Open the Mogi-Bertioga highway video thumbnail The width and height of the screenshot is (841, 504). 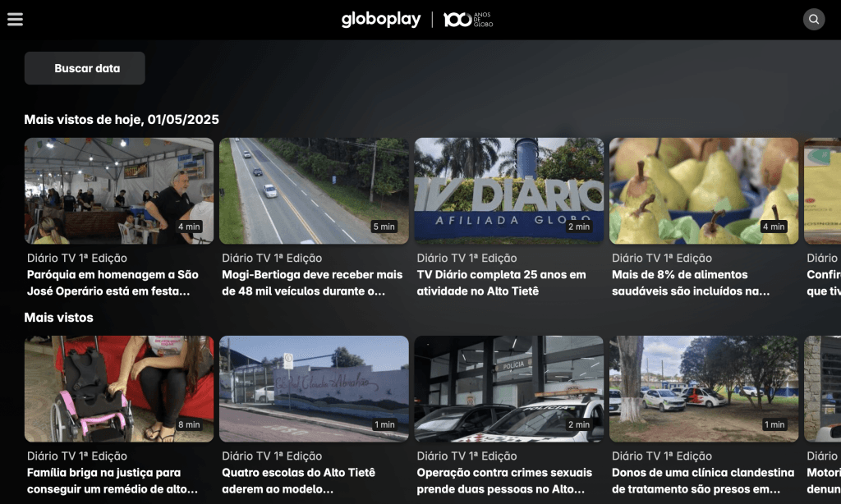314,190
